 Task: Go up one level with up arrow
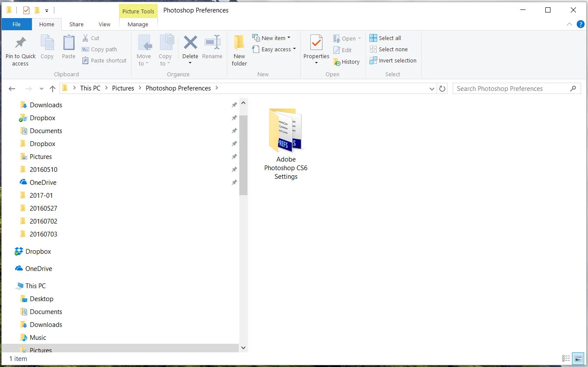(x=53, y=88)
